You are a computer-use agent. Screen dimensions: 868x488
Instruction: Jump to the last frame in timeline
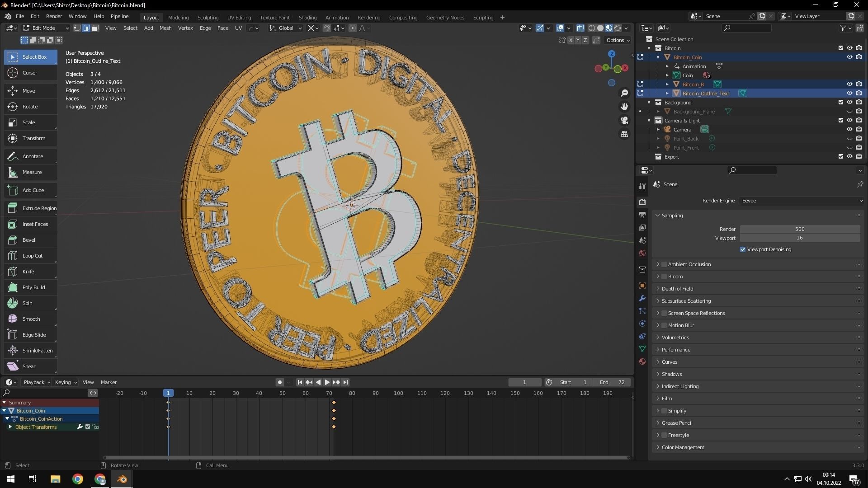click(x=345, y=382)
